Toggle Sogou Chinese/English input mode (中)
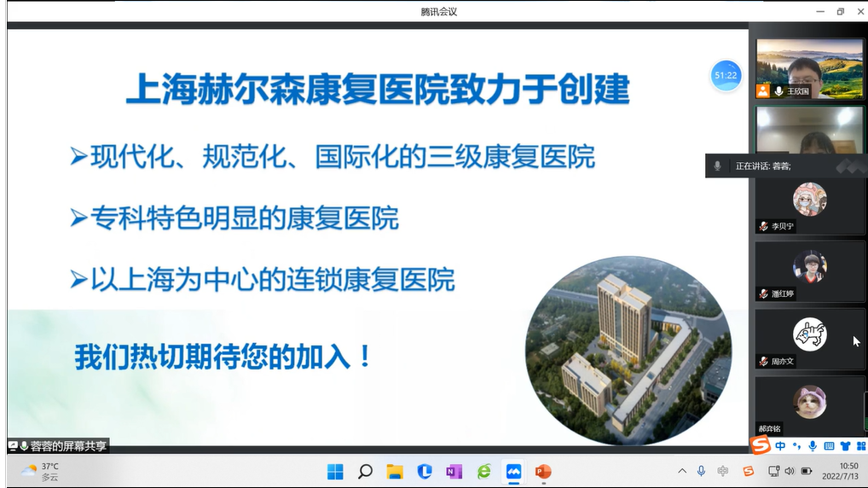Viewport: 868px width, 488px height. click(780, 445)
